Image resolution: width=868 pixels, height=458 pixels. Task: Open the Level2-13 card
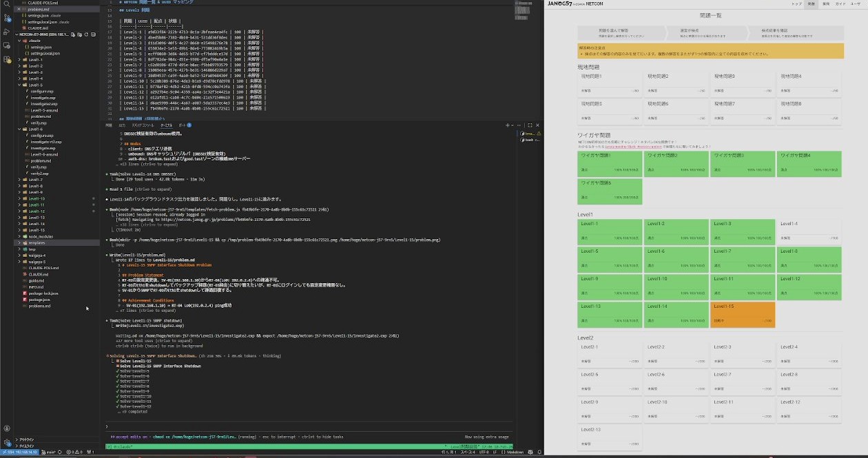pyautogui.click(x=610, y=439)
